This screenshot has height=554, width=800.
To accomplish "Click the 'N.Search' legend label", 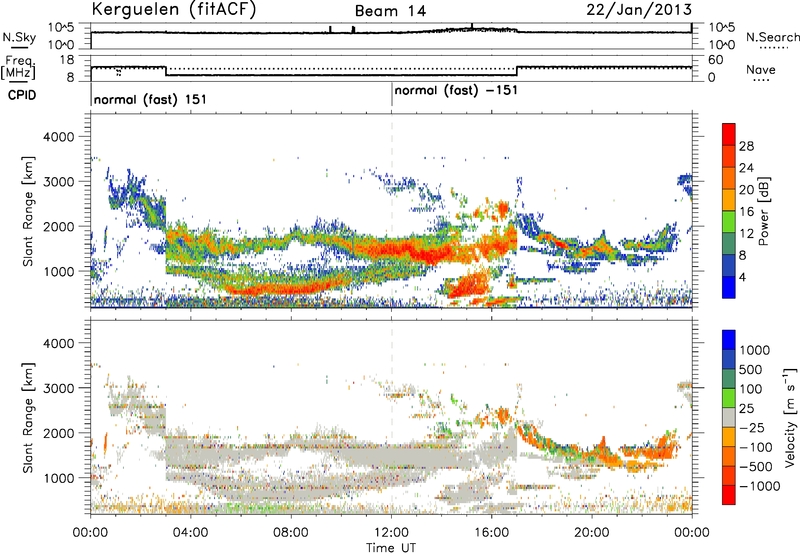I will click(x=773, y=37).
